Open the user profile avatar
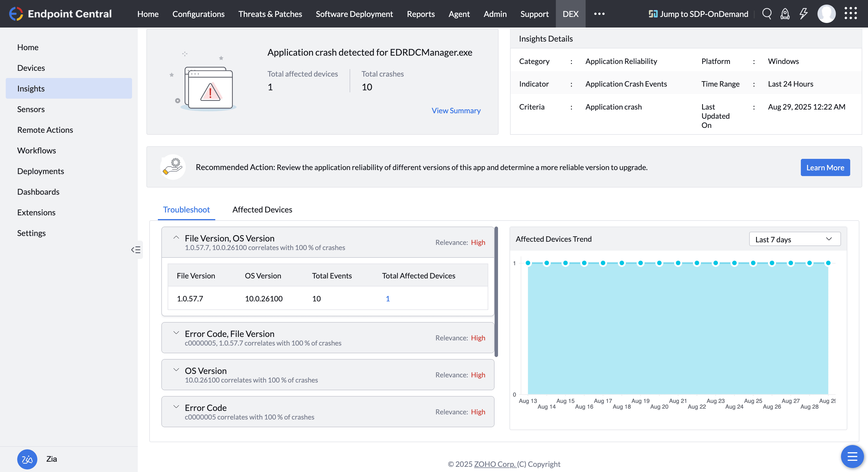868x472 pixels. (826, 14)
